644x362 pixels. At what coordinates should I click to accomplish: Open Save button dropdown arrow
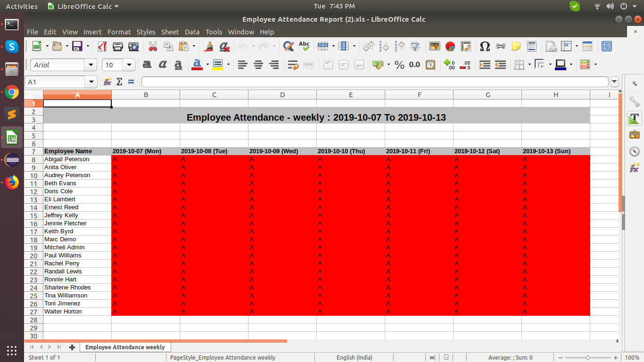pyautogui.click(x=88, y=46)
